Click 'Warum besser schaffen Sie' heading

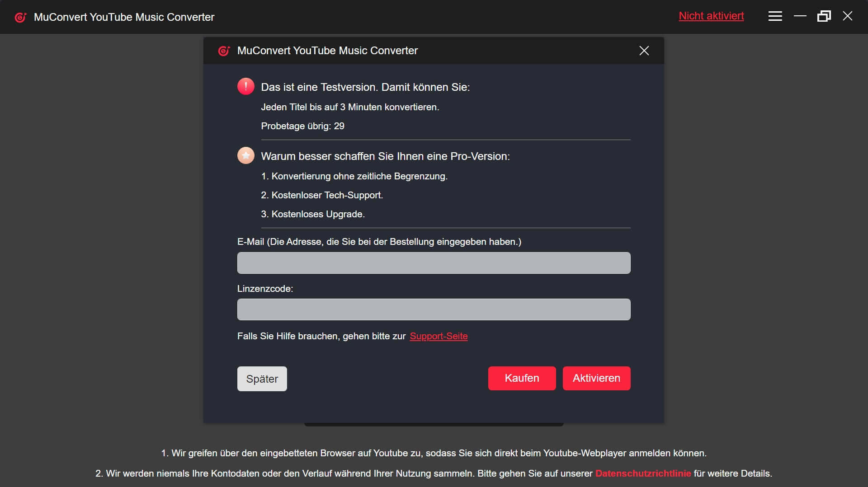tap(385, 156)
